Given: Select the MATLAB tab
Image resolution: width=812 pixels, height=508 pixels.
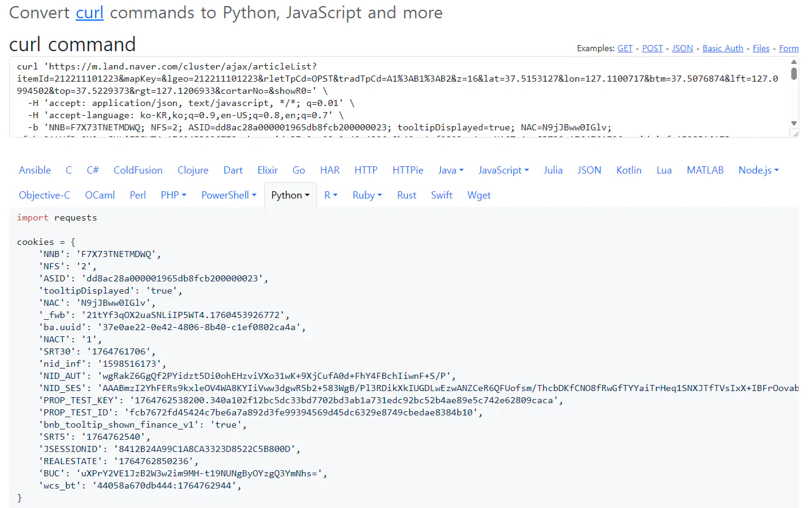Looking at the screenshot, I should coord(705,170).
